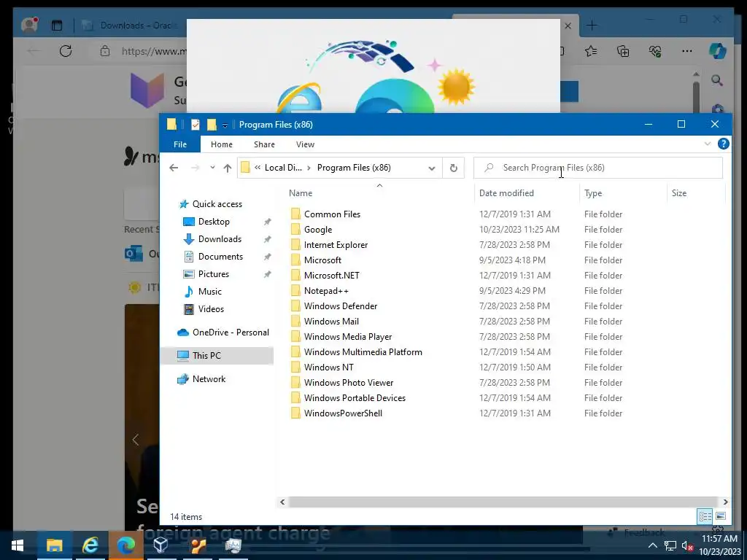Click the horizontal scrollbar in file list
The width and height of the screenshot is (747, 560).
pyautogui.click(x=503, y=502)
